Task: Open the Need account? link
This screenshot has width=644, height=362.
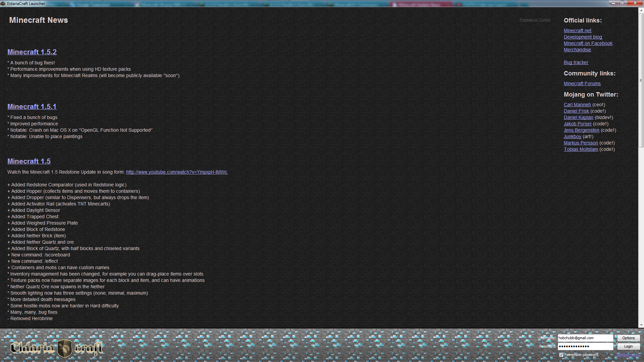Action: click(x=628, y=355)
